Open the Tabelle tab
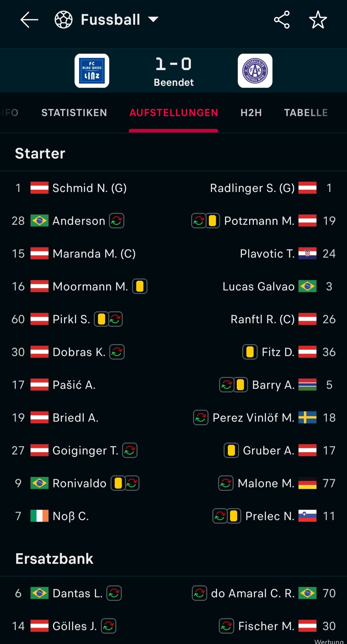The height and width of the screenshot is (644, 347). (306, 113)
